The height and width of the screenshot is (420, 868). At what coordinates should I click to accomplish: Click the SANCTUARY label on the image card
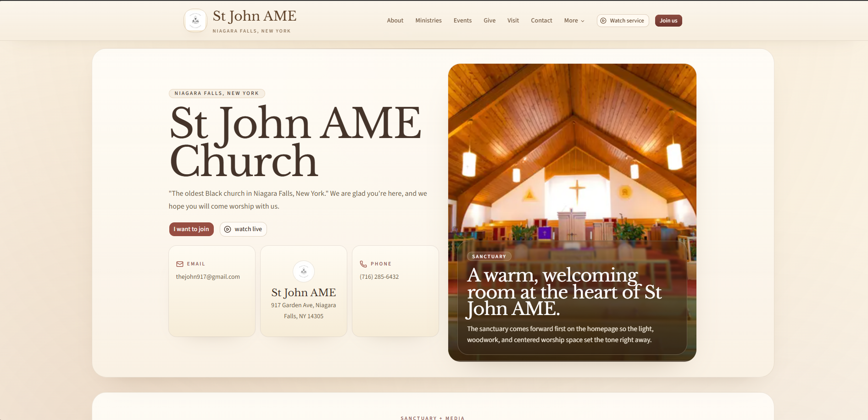point(489,256)
